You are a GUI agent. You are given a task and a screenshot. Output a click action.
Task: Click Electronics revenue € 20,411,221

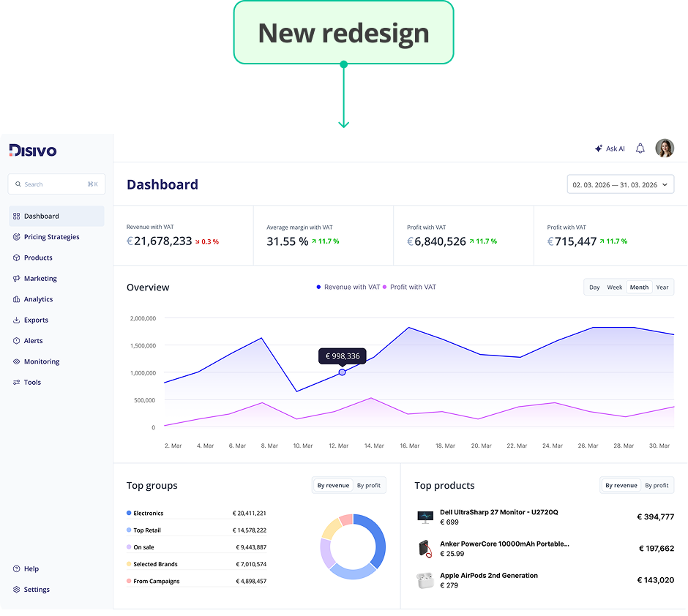[x=250, y=513]
